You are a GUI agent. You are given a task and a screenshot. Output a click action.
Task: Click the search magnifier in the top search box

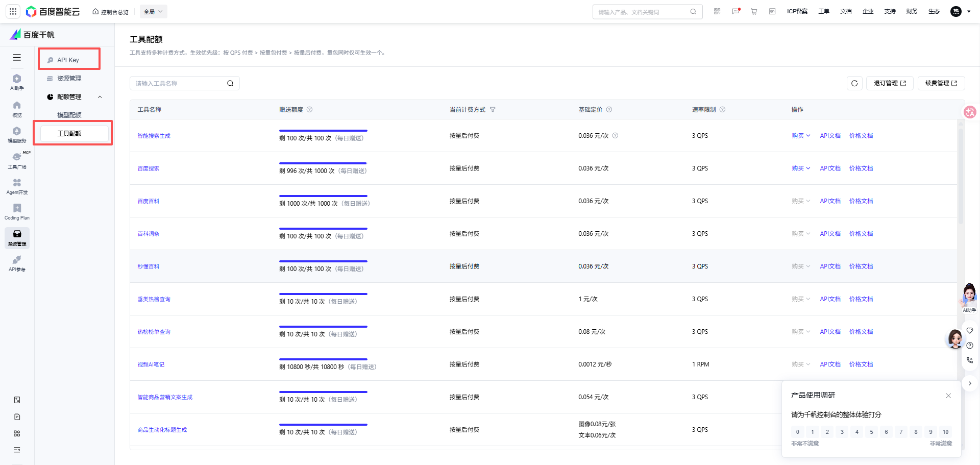(x=693, y=12)
